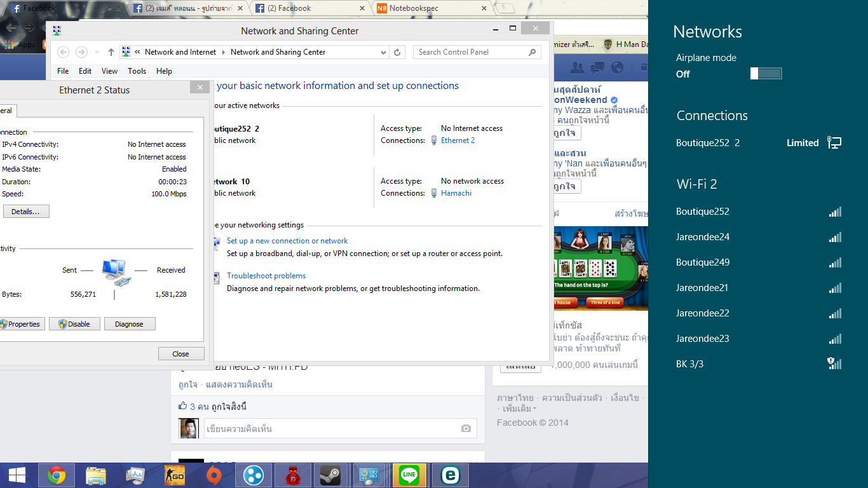This screenshot has height=488, width=868.
Task: Go back in Network and Sharing Center
Action: pyautogui.click(x=63, y=52)
